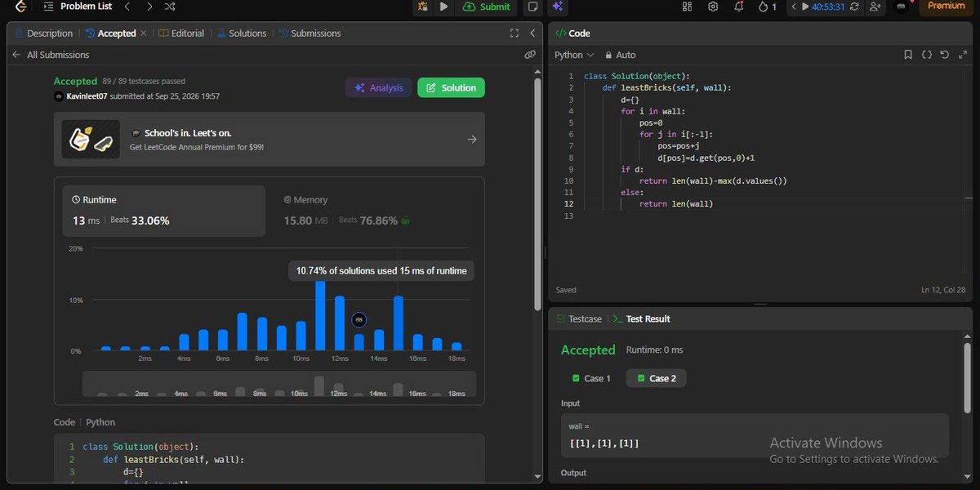Click the wall input value field
The width and height of the screenshot is (980, 490).
pos(755,435)
